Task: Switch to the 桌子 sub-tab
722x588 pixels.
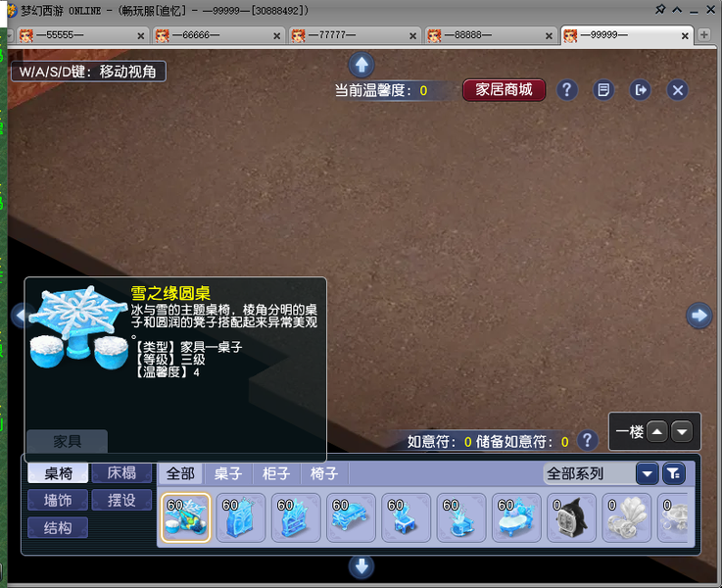Action: coord(228,473)
